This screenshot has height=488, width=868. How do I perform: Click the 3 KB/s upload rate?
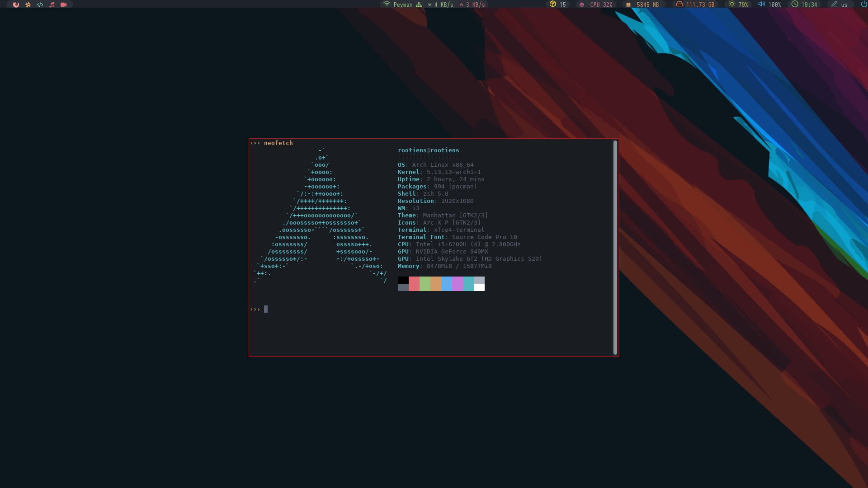(x=476, y=5)
